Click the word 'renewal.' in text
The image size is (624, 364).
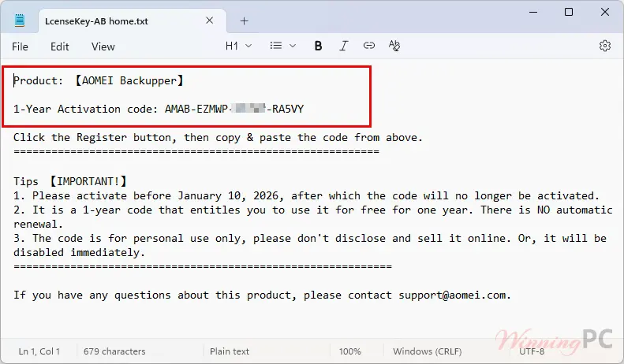(38, 224)
